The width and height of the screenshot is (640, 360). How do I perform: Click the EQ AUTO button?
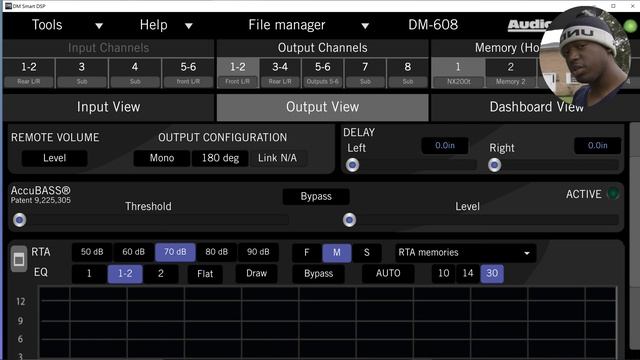[388, 273]
